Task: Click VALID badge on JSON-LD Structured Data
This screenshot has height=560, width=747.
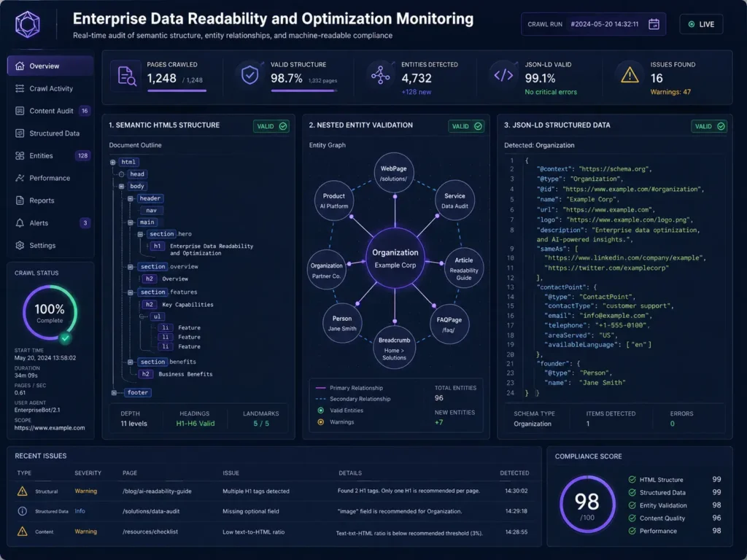Action: point(709,126)
